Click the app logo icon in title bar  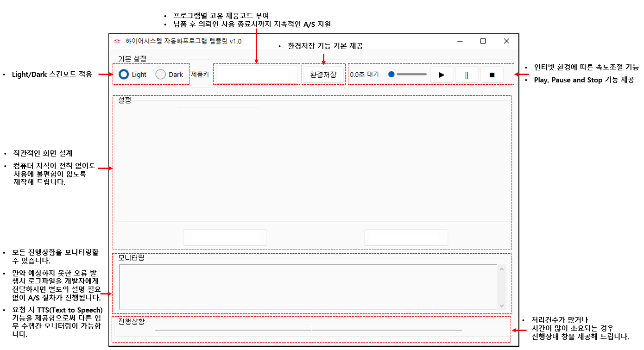117,41
